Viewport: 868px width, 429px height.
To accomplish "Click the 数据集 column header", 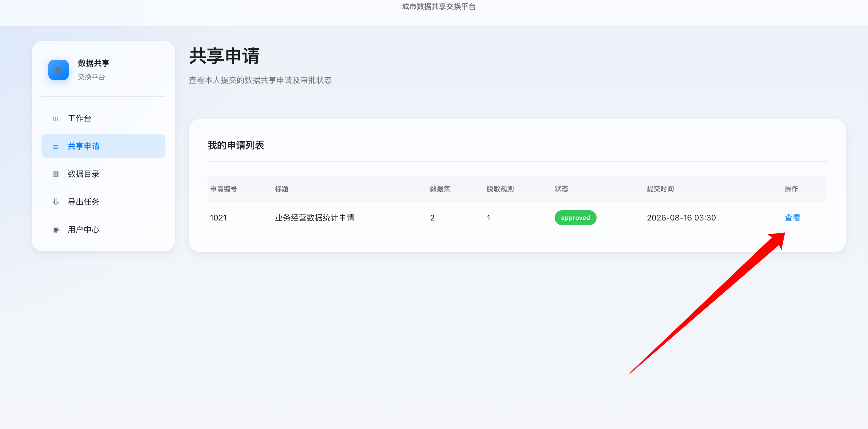I will (440, 189).
